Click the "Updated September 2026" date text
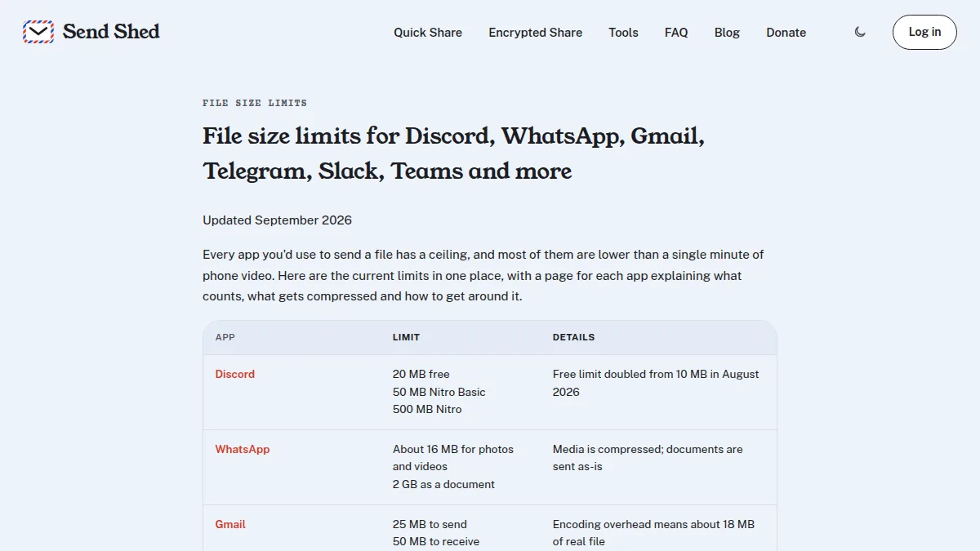The width and height of the screenshot is (980, 551). [x=278, y=220]
